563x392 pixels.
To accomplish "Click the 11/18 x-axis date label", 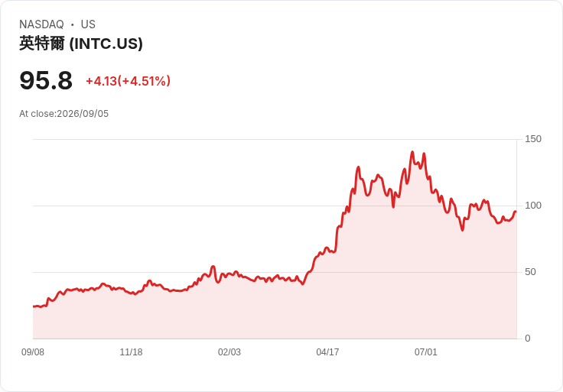I will pyautogui.click(x=131, y=352).
